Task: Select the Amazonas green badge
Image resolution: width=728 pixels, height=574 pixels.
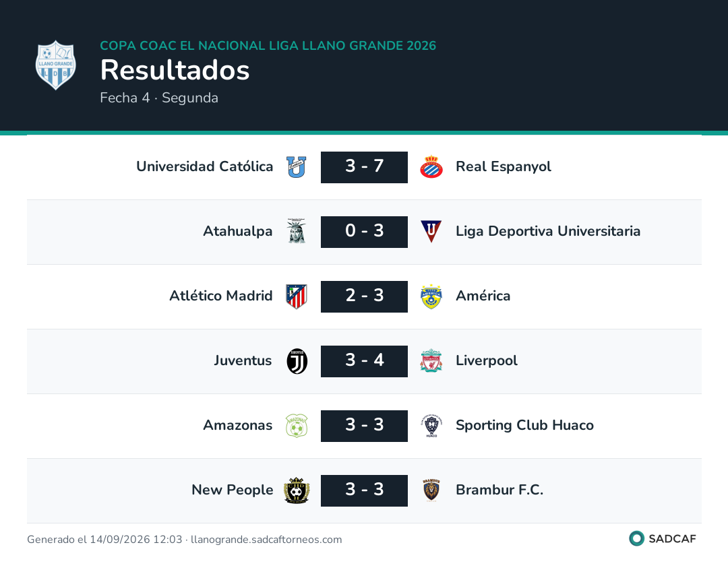Action: pyautogui.click(x=296, y=426)
